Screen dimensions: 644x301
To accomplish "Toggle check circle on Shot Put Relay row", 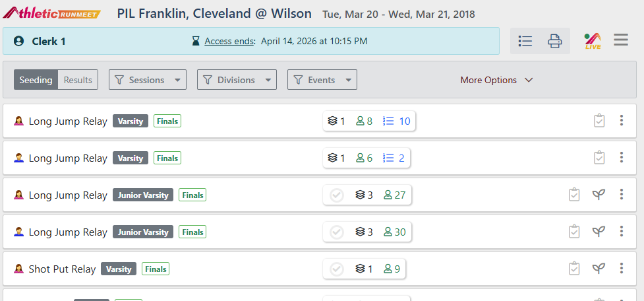I will tap(337, 269).
